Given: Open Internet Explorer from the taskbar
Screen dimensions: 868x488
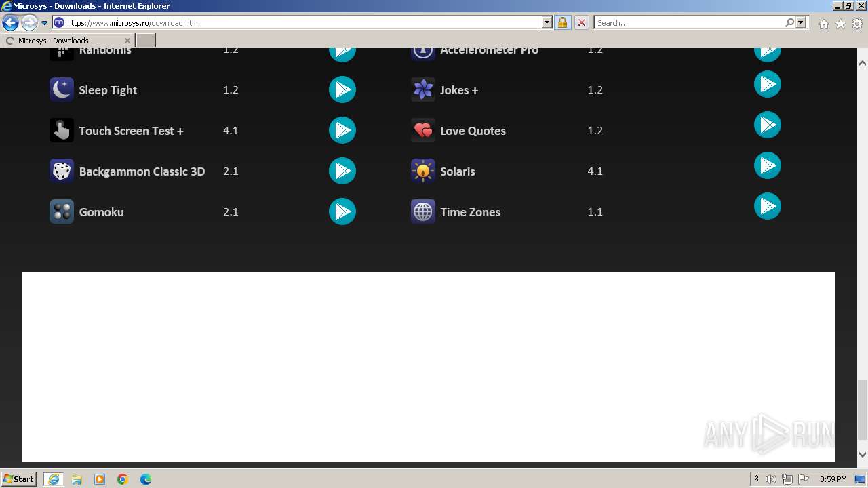Looking at the screenshot, I should (54, 479).
